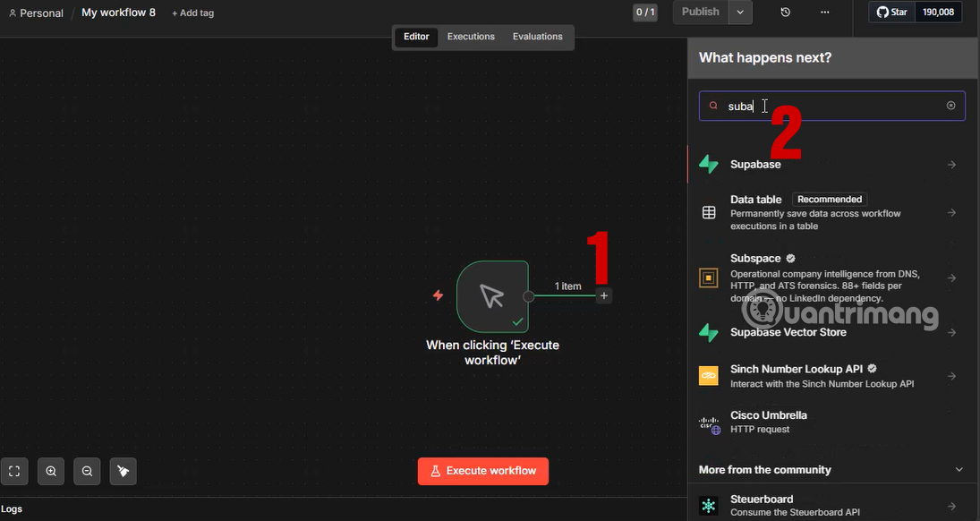
Task: Click the Publish button
Action: 701,12
